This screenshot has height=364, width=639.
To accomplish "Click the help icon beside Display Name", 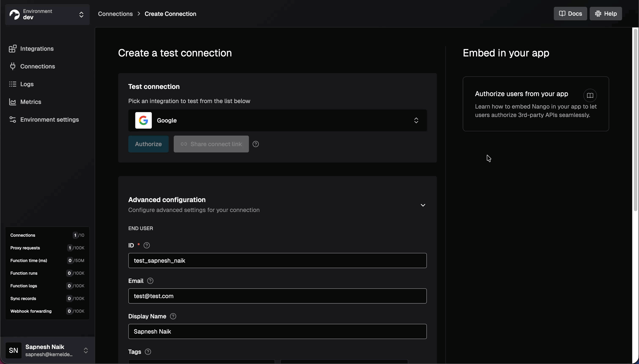I will point(173,316).
